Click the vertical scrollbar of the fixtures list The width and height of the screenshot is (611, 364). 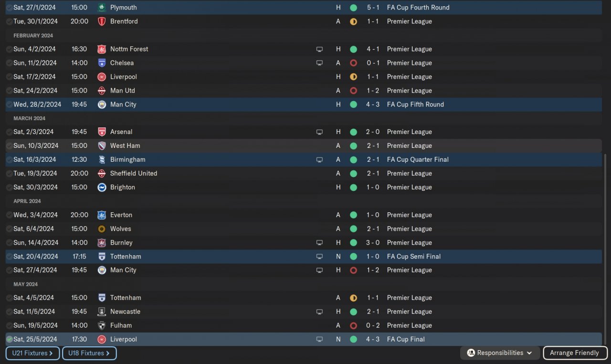(x=605, y=248)
